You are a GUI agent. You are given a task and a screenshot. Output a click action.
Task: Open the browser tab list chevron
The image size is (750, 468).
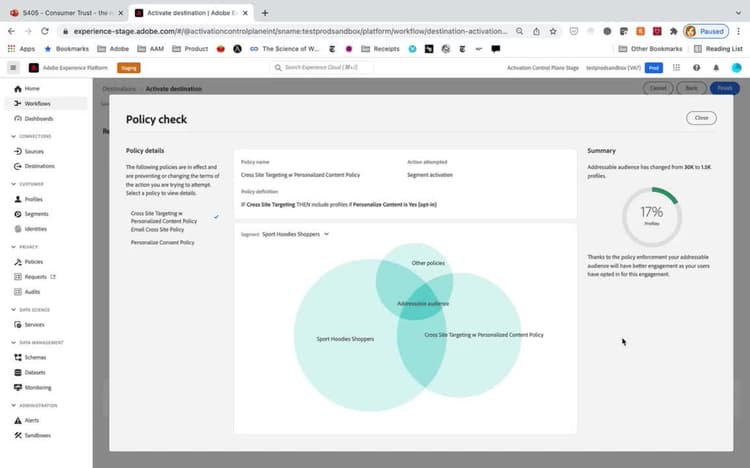(739, 13)
